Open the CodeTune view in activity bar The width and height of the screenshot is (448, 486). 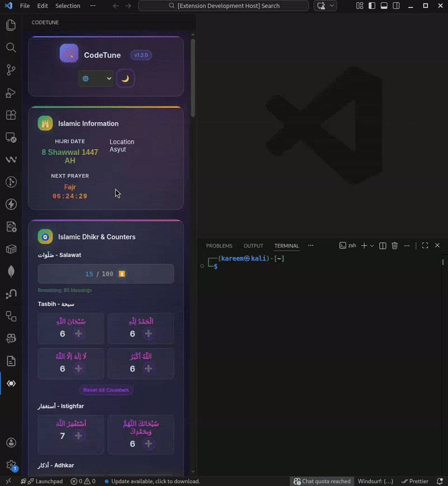[x=11, y=384]
